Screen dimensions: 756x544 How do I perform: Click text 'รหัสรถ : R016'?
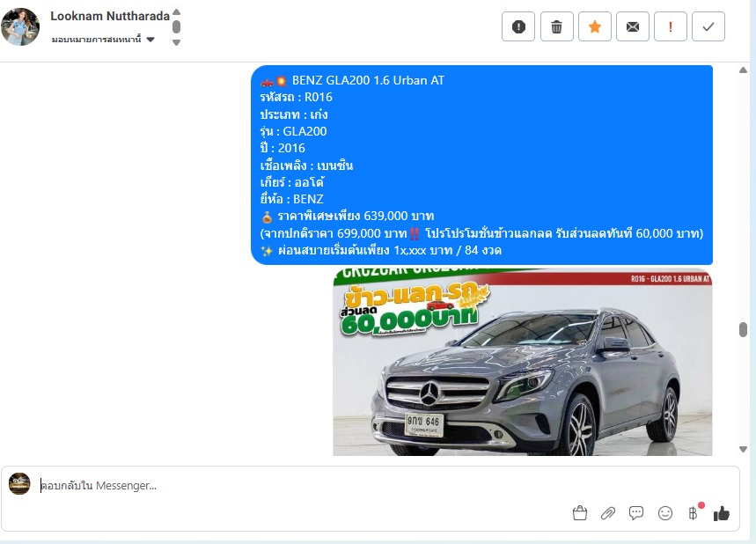tap(296, 97)
